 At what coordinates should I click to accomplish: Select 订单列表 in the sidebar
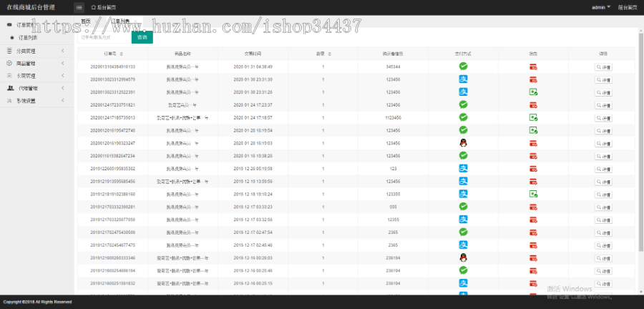[x=27, y=38]
